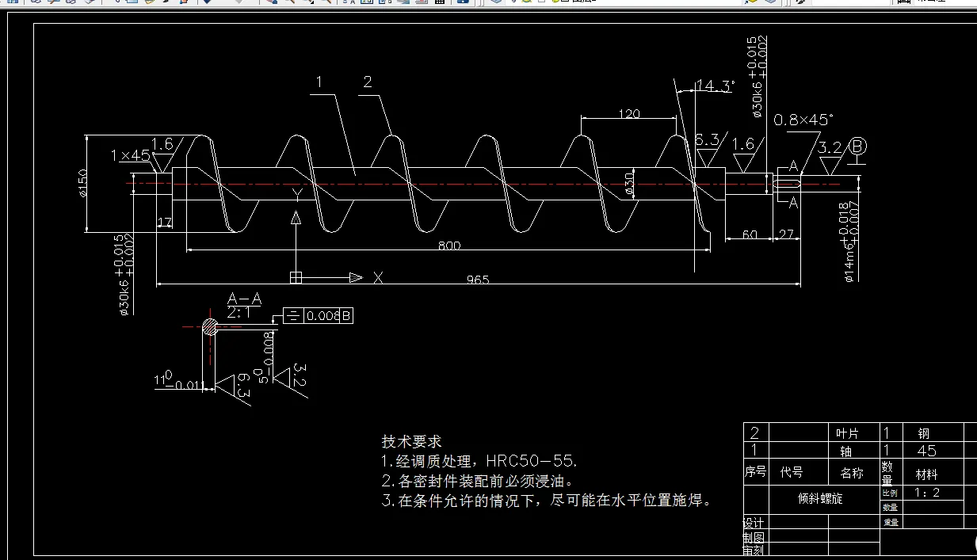Select the 27 dimension text

(787, 234)
